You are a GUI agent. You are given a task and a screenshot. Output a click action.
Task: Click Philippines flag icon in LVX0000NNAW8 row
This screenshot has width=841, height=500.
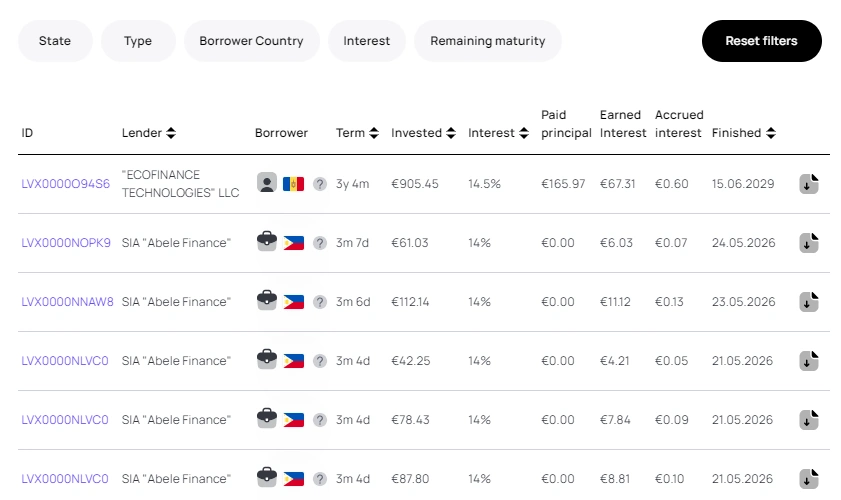293,302
